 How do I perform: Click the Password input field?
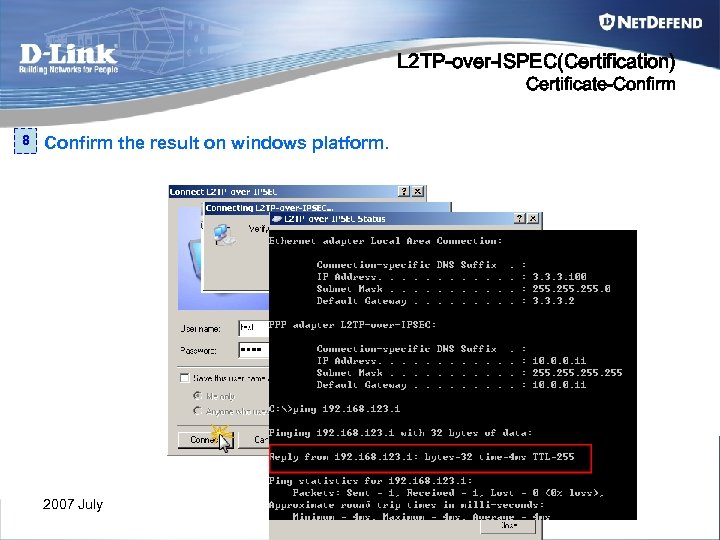click(x=253, y=350)
